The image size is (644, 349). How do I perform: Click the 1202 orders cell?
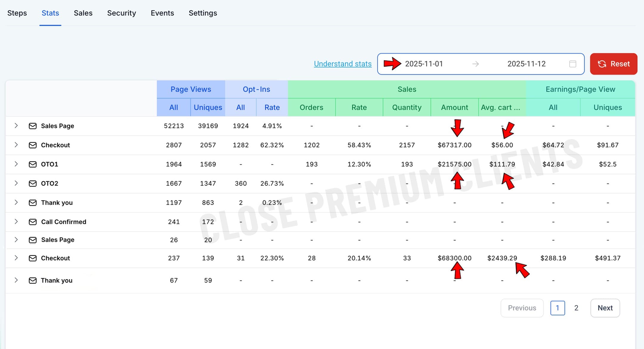click(x=312, y=145)
